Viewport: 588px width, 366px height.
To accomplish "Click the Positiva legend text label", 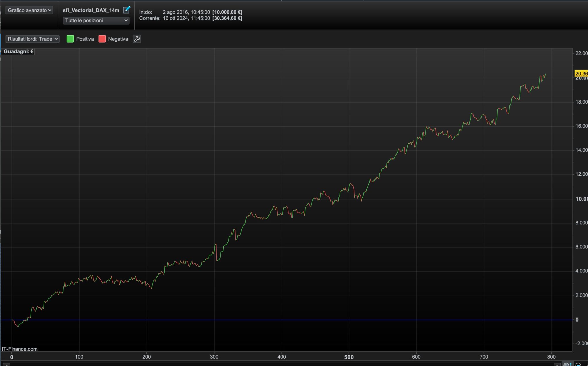I will pos(85,39).
